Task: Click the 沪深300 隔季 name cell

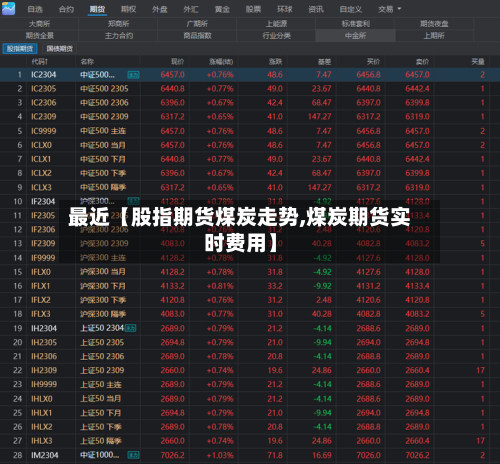Action: pyautogui.click(x=103, y=314)
